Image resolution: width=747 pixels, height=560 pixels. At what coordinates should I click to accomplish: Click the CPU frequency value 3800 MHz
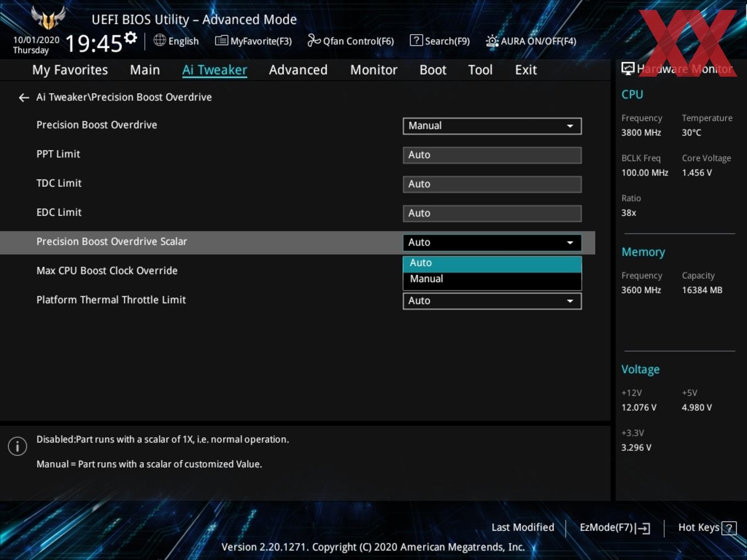point(641,133)
